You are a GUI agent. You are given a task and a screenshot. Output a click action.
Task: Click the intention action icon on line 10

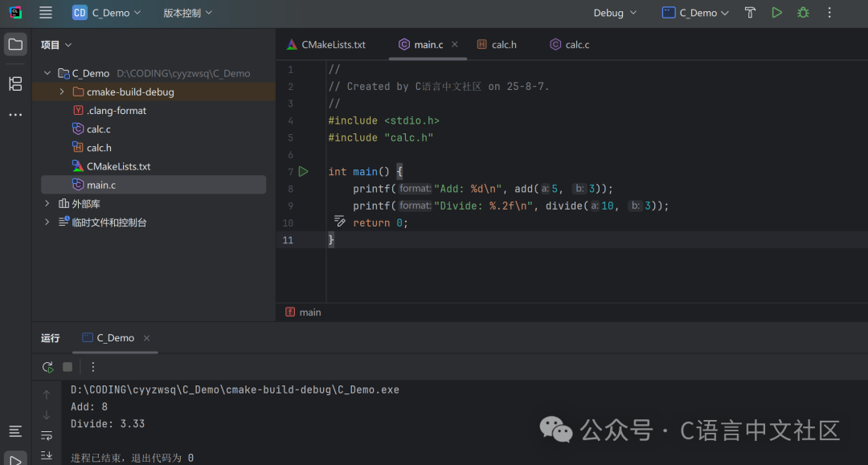(339, 221)
